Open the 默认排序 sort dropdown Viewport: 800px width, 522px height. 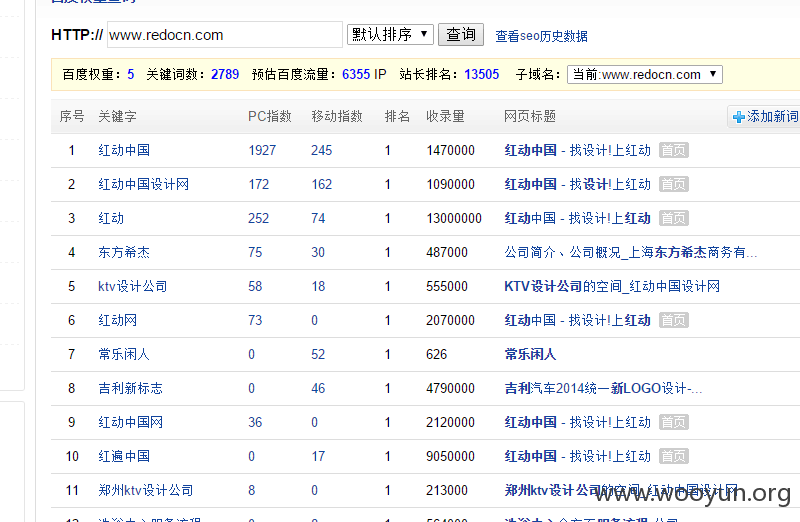point(390,35)
